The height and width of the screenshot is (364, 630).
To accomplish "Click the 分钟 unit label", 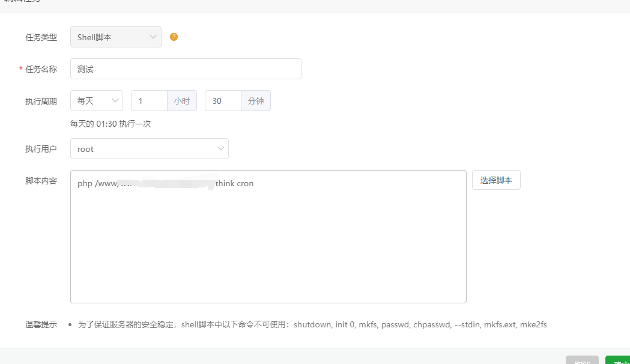I will pos(256,101).
